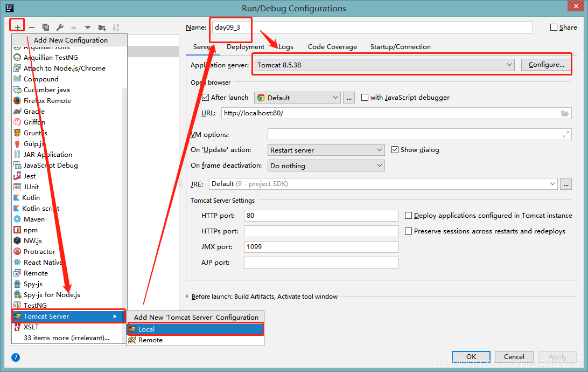Open the help question mark icon

coord(16,357)
